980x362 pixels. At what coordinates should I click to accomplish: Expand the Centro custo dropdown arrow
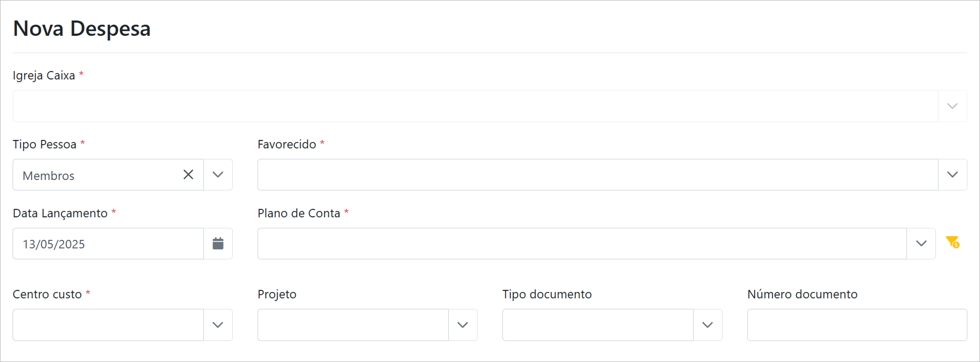218,325
